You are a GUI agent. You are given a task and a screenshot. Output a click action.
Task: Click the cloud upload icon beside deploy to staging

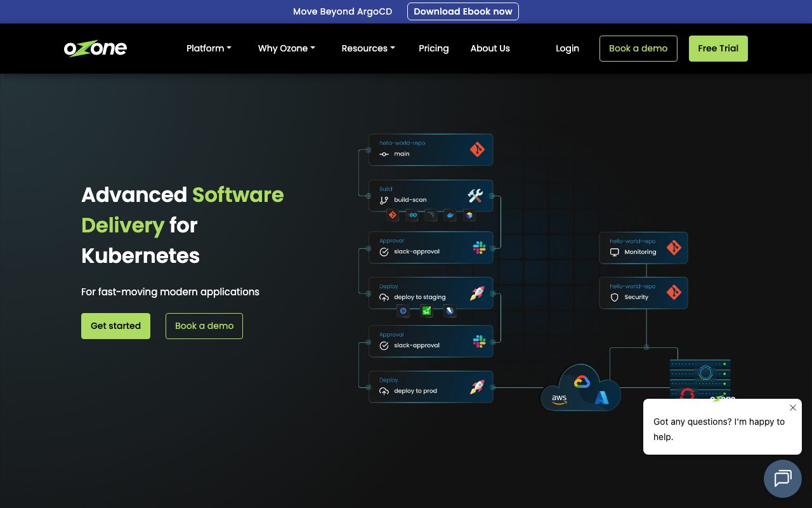pyautogui.click(x=384, y=297)
